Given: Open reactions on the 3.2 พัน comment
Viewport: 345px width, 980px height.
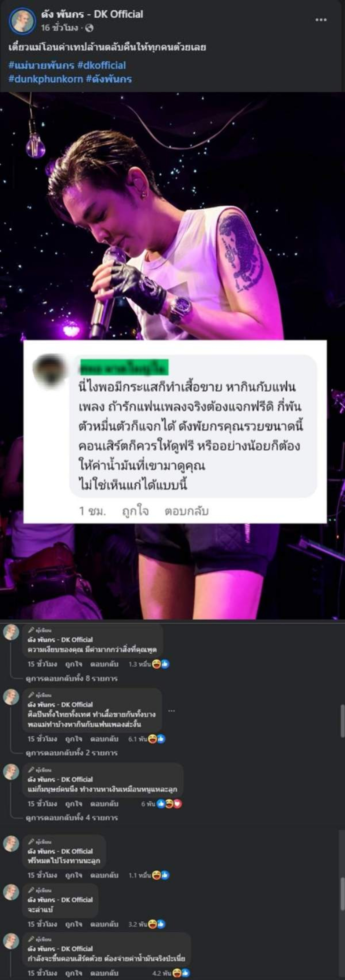Looking at the screenshot, I should tap(147, 924).
